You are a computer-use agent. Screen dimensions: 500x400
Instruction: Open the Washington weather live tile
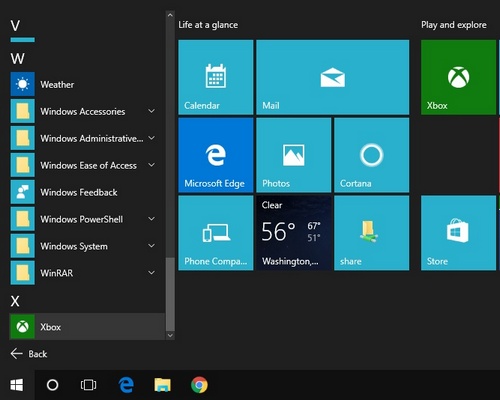[294, 233]
